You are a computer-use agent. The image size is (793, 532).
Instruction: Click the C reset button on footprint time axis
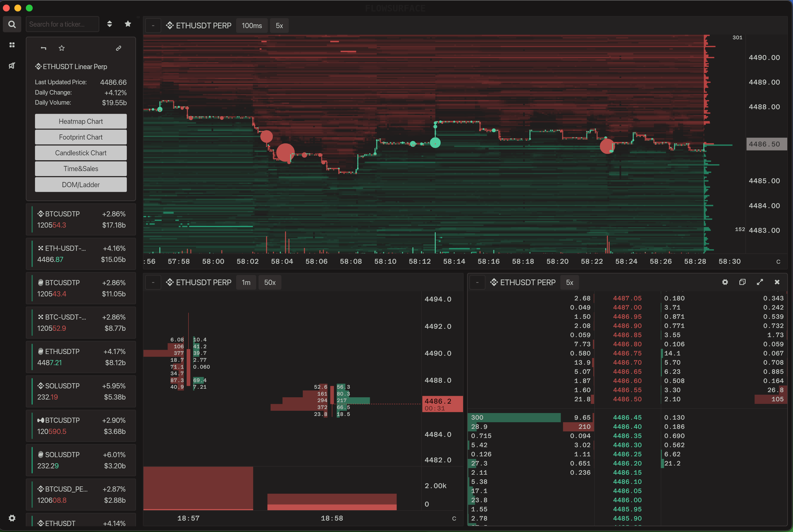[454, 519]
